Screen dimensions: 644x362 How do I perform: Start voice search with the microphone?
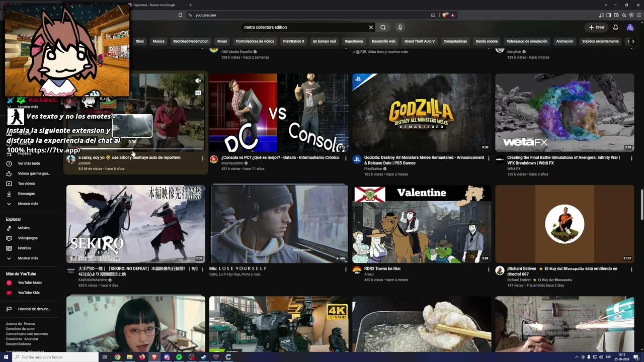pyautogui.click(x=400, y=27)
